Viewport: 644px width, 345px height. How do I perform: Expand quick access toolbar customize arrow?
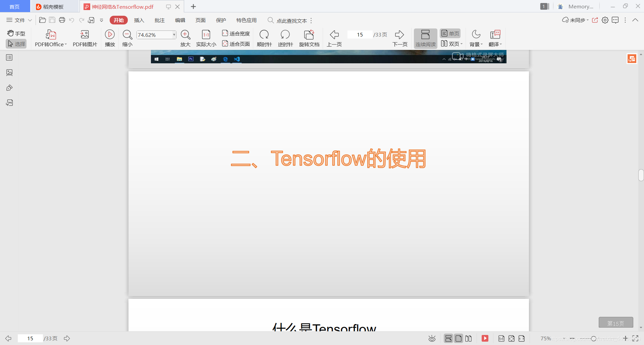pyautogui.click(x=102, y=20)
